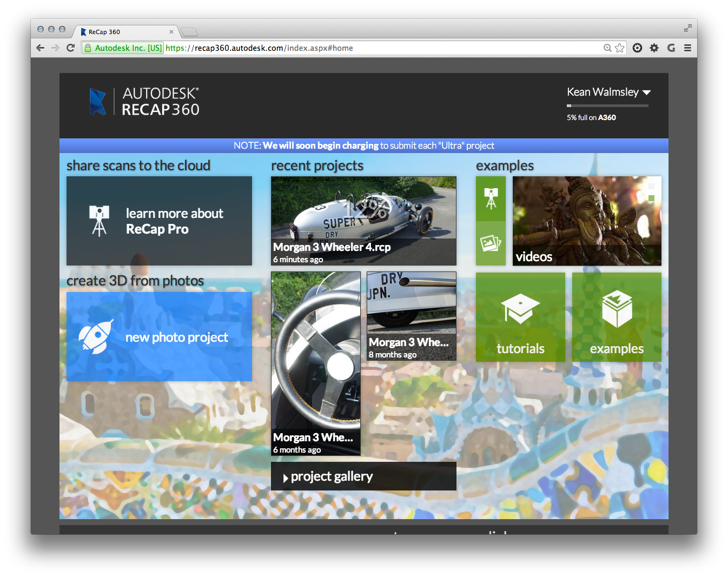Select the green photo stack examples tile

click(491, 243)
